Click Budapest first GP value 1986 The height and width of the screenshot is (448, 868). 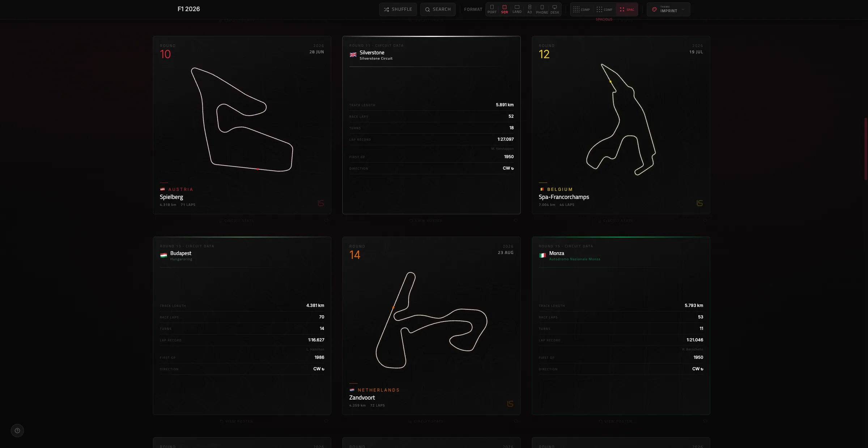319,357
